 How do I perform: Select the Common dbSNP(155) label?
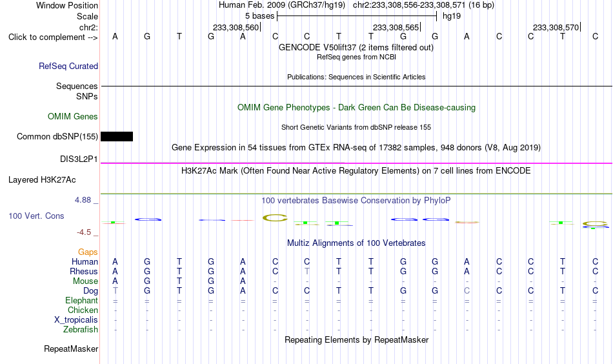click(x=57, y=136)
